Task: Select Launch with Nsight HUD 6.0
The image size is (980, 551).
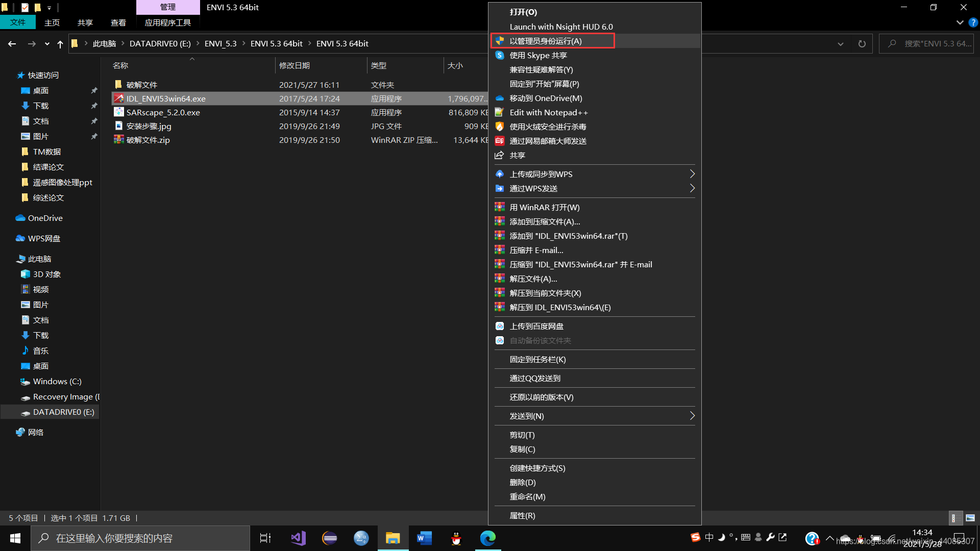Action: pyautogui.click(x=561, y=27)
